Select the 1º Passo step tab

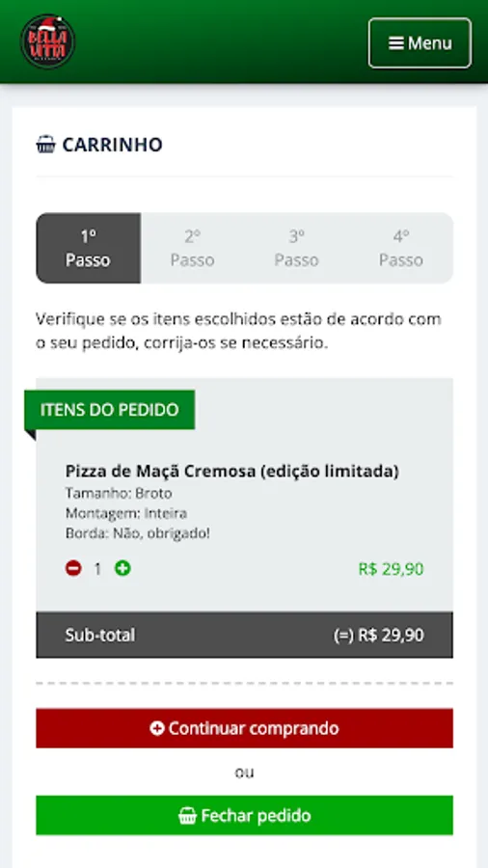88,248
